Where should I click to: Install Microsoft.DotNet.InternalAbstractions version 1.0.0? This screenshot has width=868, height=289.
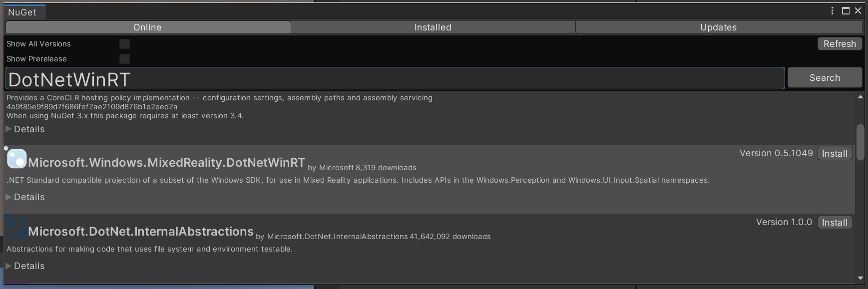835,223
